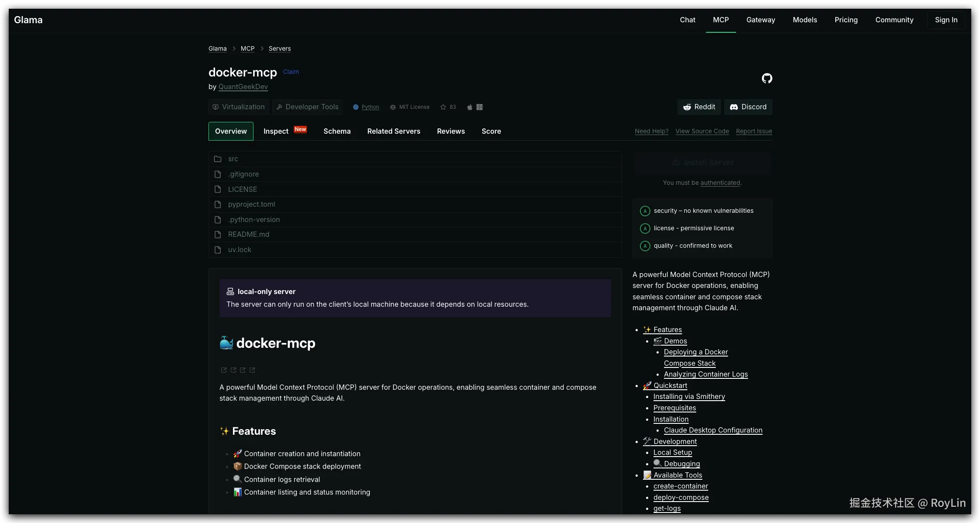Click the star rating icon

pyautogui.click(x=443, y=107)
